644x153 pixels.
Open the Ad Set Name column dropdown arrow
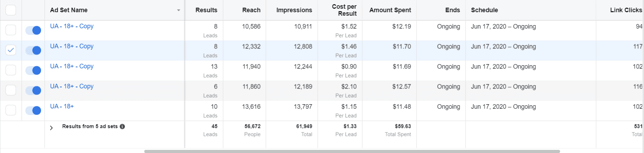[x=178, y=10]
